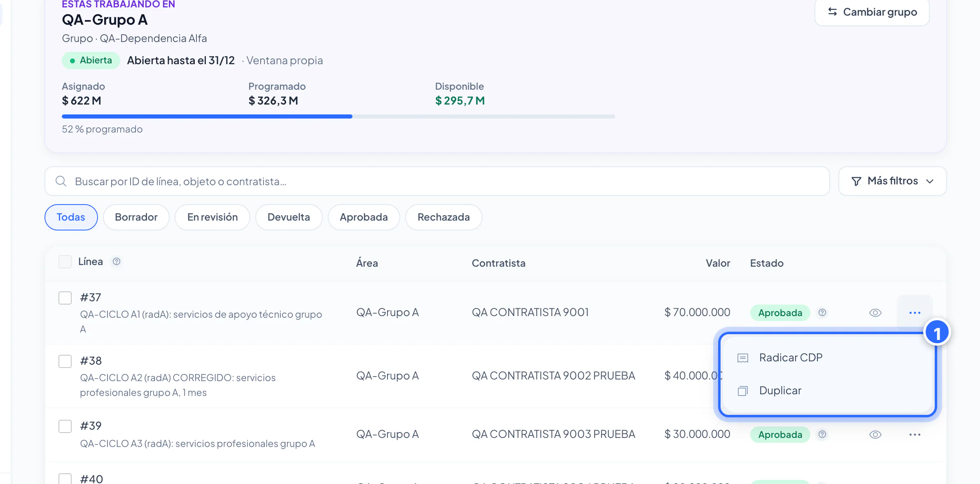This screenshot has height=484, width=980.
Task: Click the help icon next to #37's Aprobada status
Action: (x=822, y=312)
